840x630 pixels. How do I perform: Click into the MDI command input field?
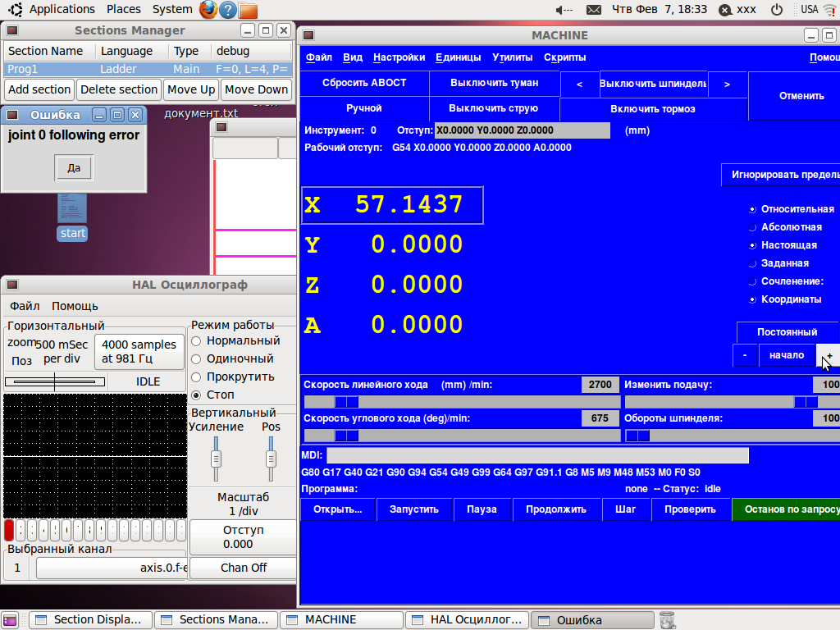tap(537, 456)
